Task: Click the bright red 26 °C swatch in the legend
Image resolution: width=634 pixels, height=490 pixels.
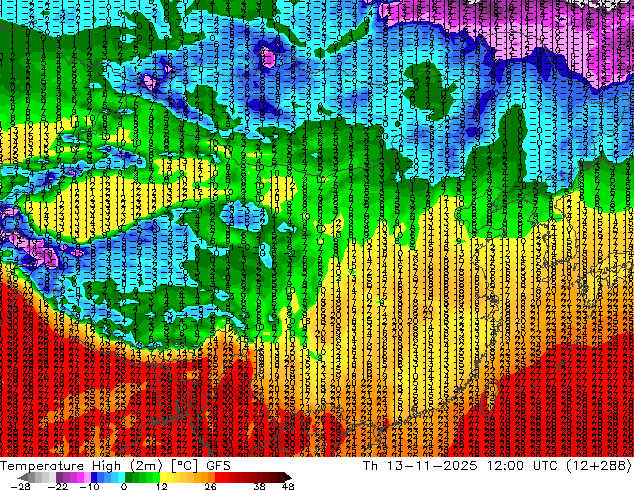Action: click(x=218, y=477)
